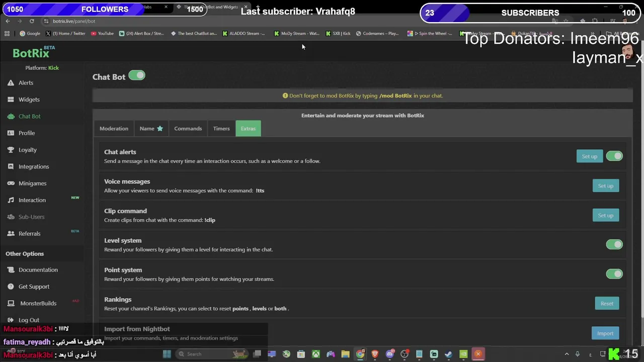
Task: Click the microphone icon in system tray
Action: point(578,354)
